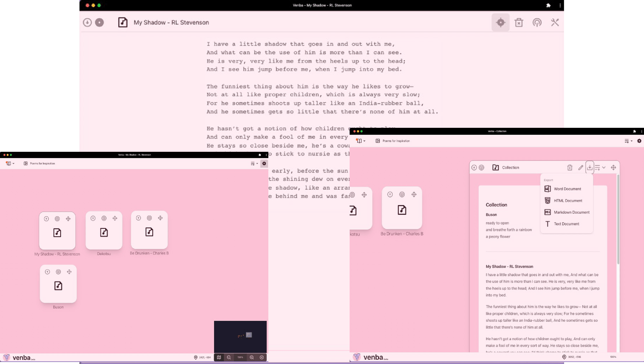
Task: Zoom out using the magnifier minus icon
Action: [229, 357]
